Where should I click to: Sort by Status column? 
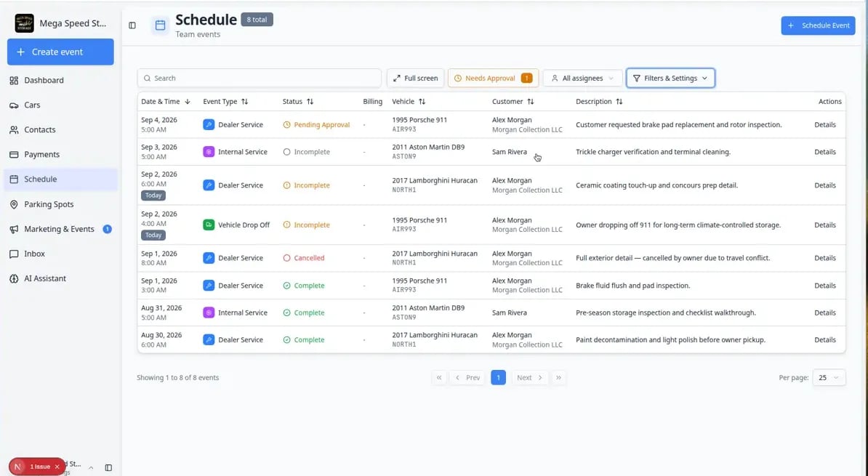pyautogui.click(x=298, y=101)
